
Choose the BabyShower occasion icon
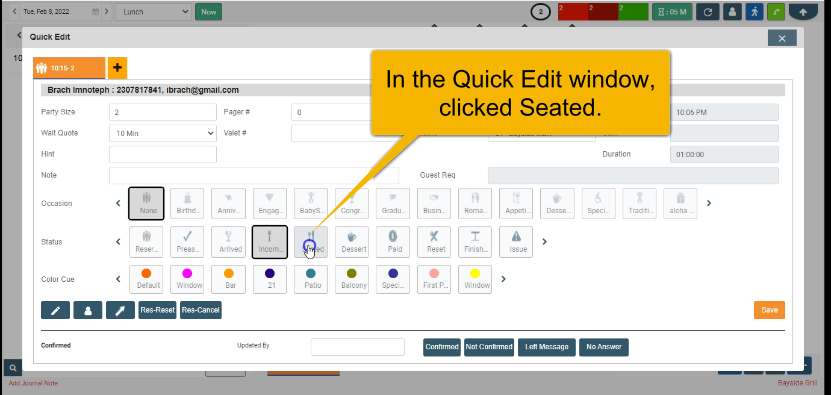click(x=311, y=203)
